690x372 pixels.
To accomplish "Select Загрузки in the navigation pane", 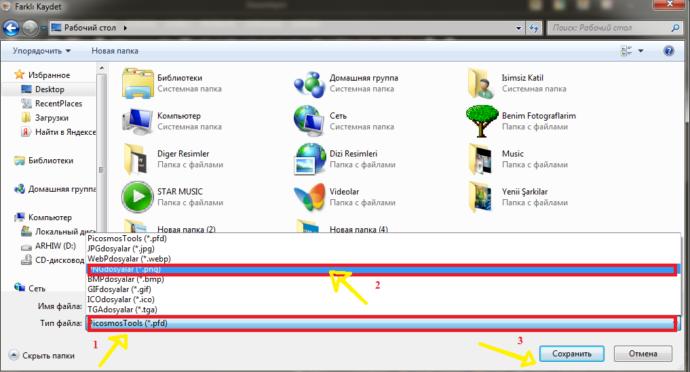I will click(x=51, y=118).
